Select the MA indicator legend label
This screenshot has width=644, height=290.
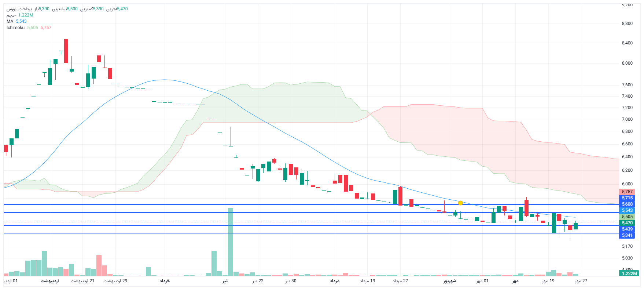(x=10, y=21)
